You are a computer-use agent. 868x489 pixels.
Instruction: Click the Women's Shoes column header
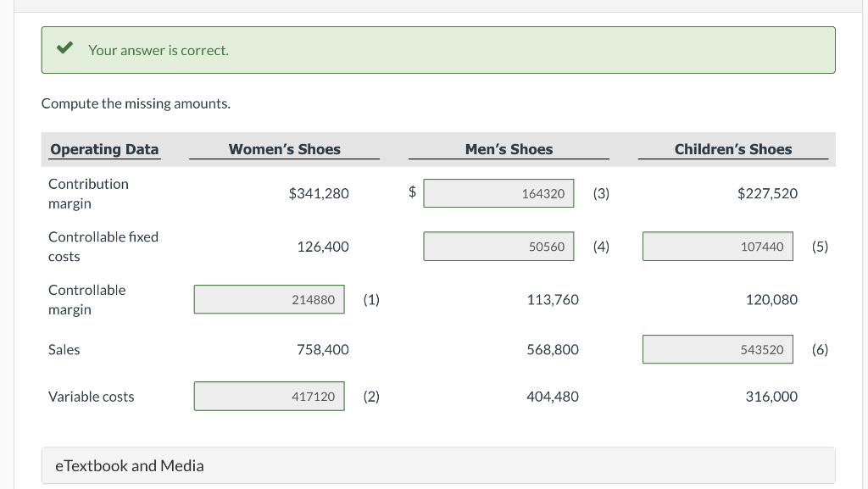click(x=285, y=149)
